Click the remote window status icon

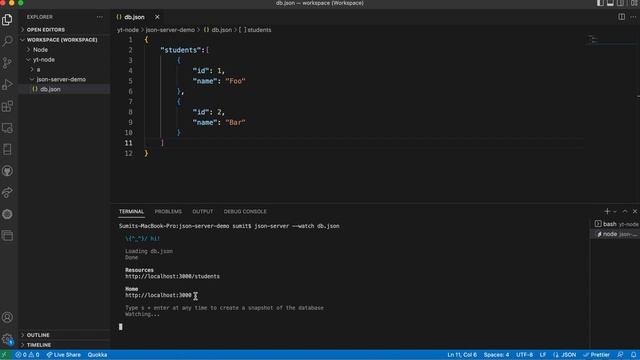pyautogui.click(x=4, y=355)
